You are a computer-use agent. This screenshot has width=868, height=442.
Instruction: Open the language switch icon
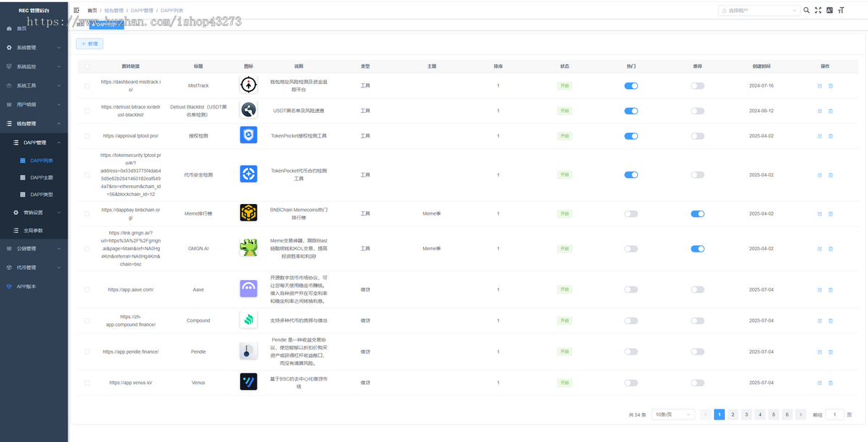tap(830, 10)
